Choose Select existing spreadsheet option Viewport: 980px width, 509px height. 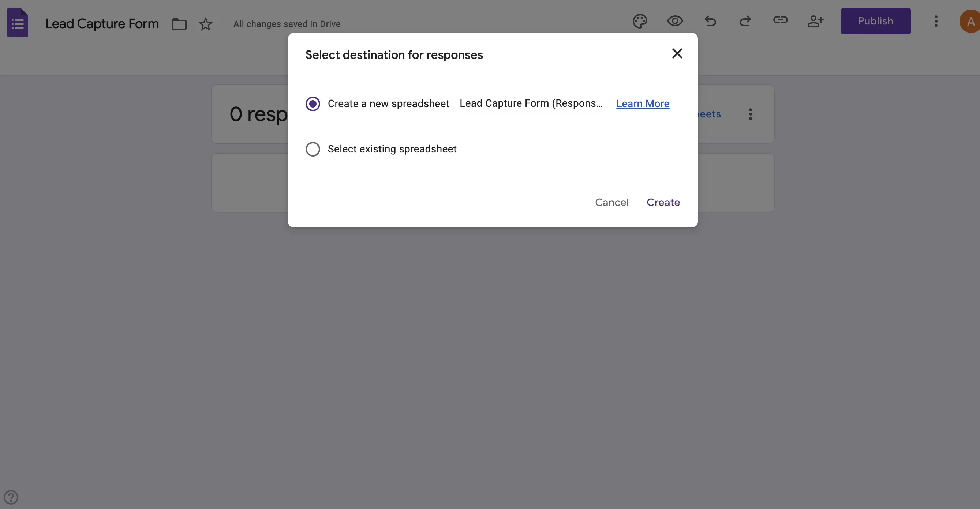pyautogui.click(x=313, y=149)
